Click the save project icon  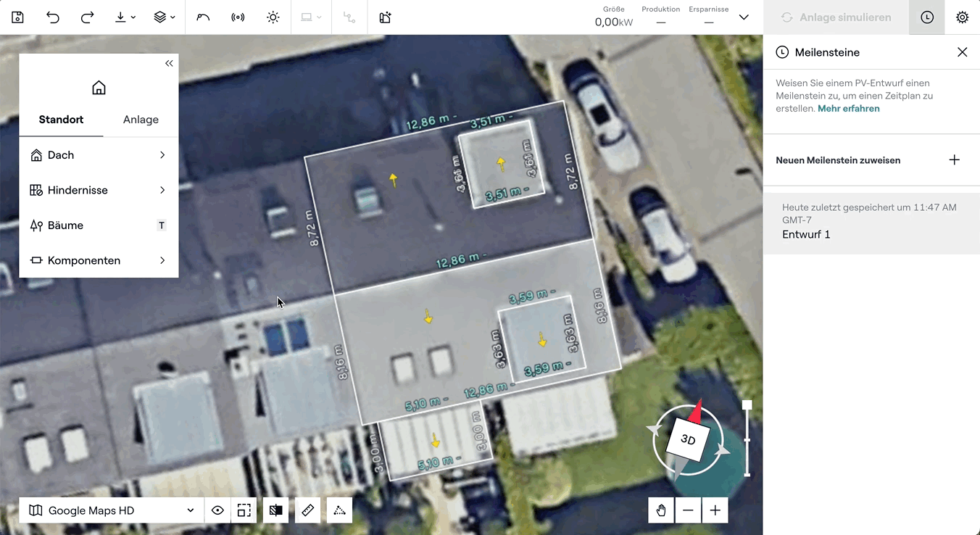coord(17,17)
